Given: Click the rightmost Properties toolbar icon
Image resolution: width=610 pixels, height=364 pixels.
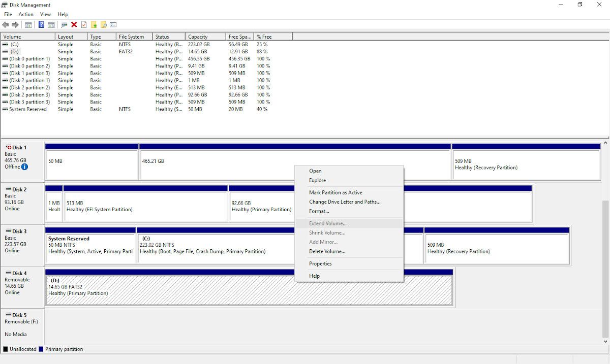Looking at the screenshot, I should 113,24.
